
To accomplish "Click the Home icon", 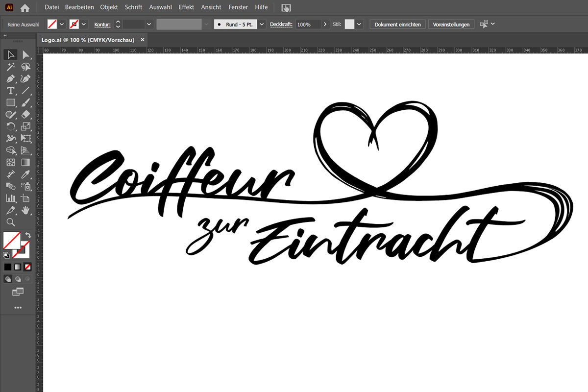I will point(25,8).
